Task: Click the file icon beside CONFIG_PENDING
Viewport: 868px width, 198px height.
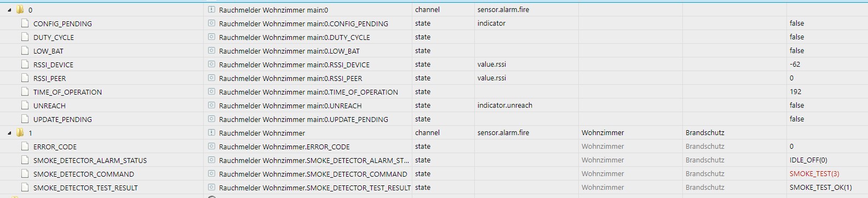Action: coord(25,24)
